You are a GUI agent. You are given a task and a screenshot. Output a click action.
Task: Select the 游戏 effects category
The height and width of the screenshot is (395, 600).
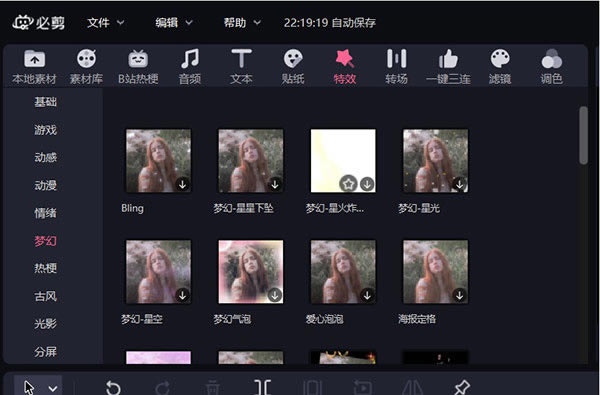[46, 130]
